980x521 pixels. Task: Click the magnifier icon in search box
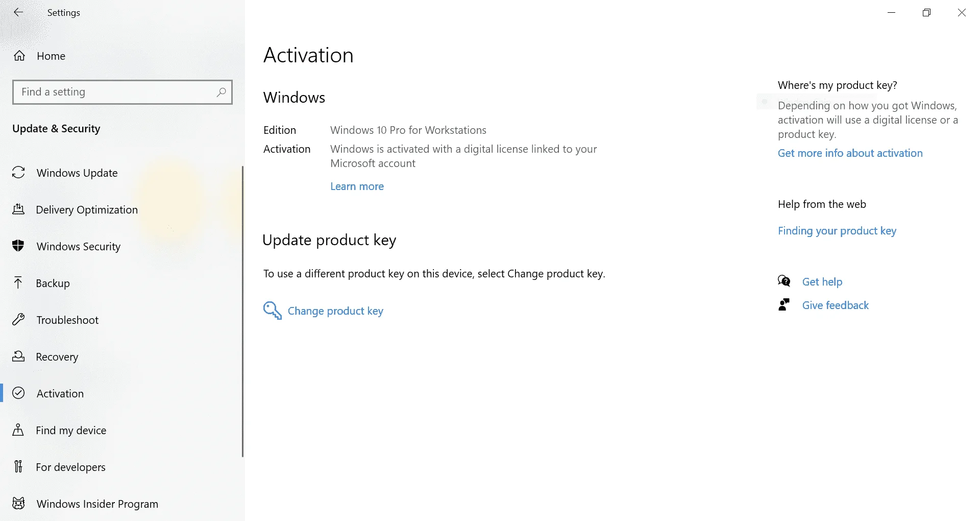pyautogui.click(x=221, y=92)
